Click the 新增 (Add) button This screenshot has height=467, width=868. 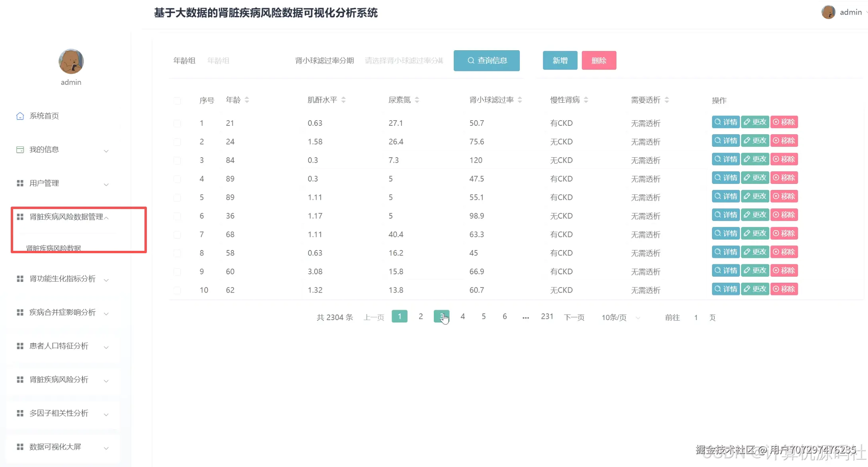(560, 60)
